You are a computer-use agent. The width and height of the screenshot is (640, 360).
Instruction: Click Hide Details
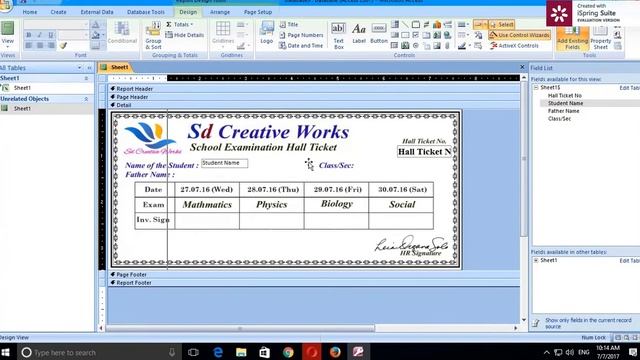(184, 35)
